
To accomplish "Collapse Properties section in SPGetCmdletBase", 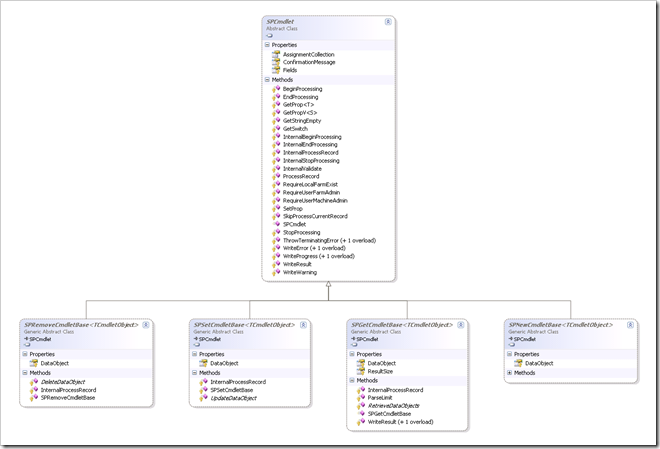I will (352, 354).
